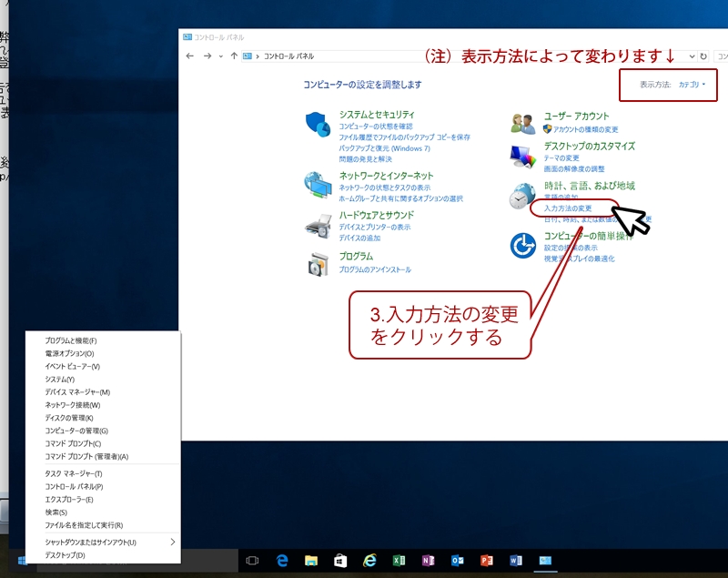728x578 pixels.
Task: Open User Accounts people icon
Action: 523,124
